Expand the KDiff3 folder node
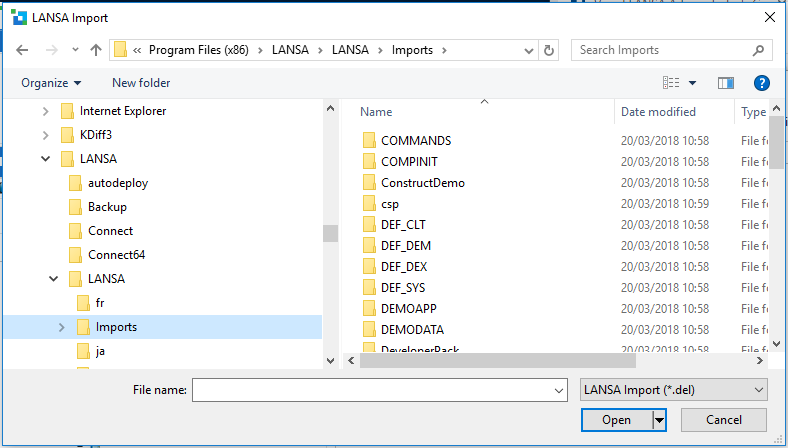The height and width of the screenshot is (448, 788). coord(45,135)
